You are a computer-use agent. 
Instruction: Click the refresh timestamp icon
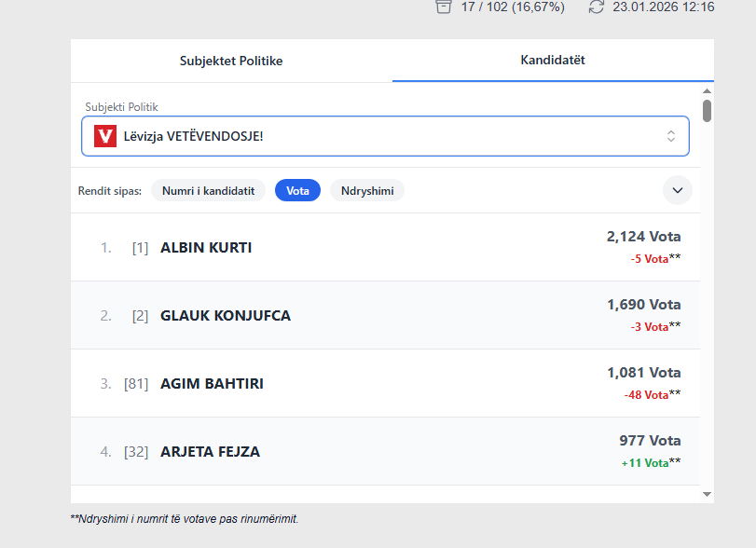pyautogui.click(x=597, y=7)
